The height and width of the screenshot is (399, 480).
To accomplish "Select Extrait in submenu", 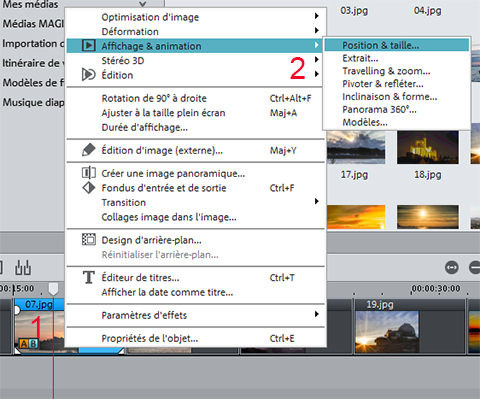I will (397, 58).
